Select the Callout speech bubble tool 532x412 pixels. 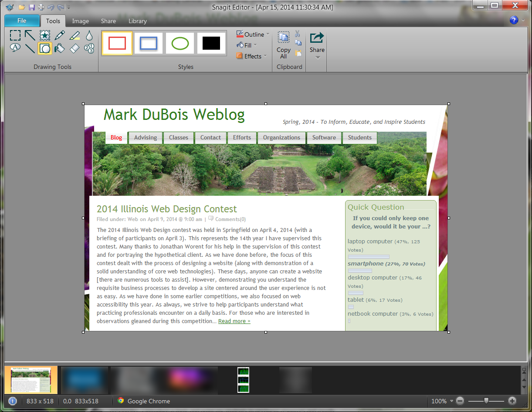[x=15, y=48]
